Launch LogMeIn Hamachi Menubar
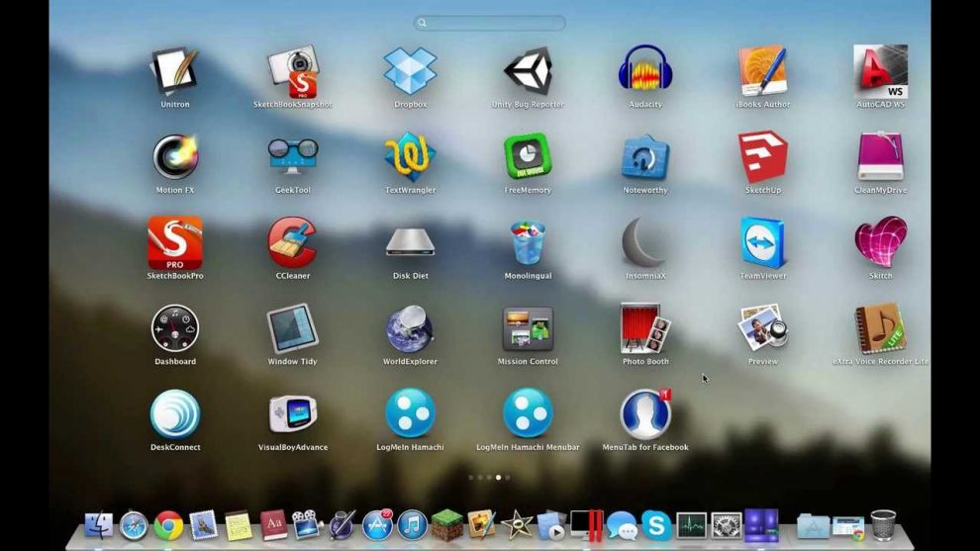Image resolution: width=980 pixels, height=551 pixels. pyautogui.click(x=528, y=414)
